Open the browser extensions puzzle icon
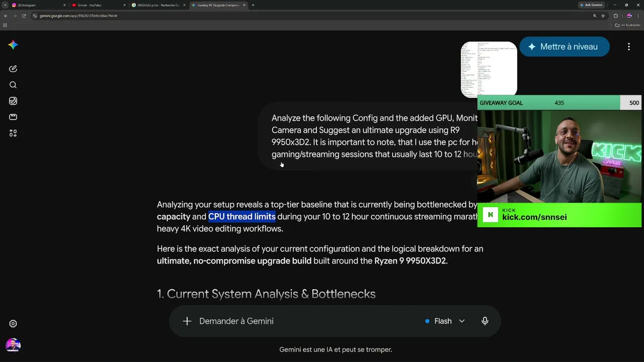Screen dimensions: 644x362 click(616, 16)
